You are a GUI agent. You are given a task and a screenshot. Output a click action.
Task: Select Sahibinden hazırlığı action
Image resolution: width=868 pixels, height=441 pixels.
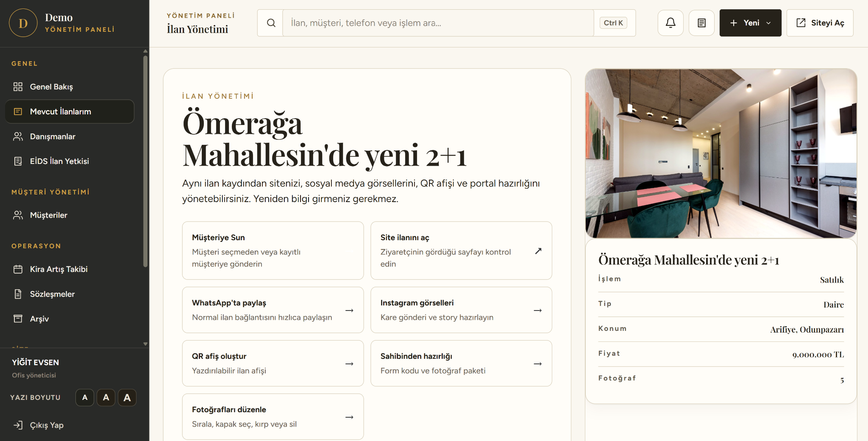coord(461,363)
